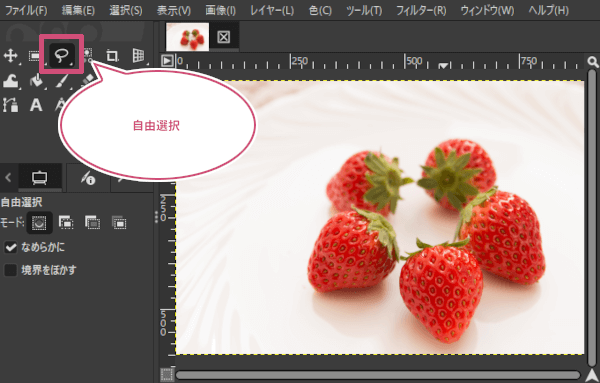Click the panel divider handle dots
Image resolution: width=600 pixels, height=383 pixels.
point(157,217)
